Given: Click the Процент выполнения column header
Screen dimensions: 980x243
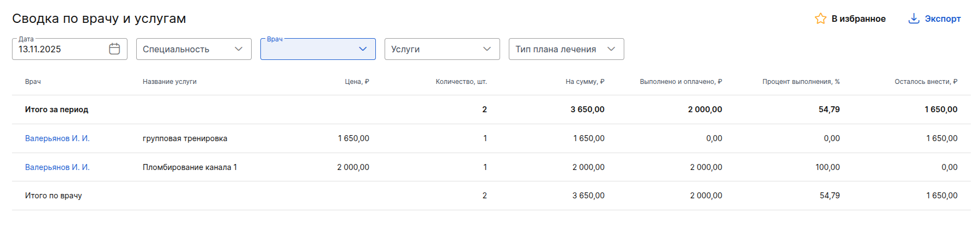Looking at the screenshot, I should coord(801,82).
